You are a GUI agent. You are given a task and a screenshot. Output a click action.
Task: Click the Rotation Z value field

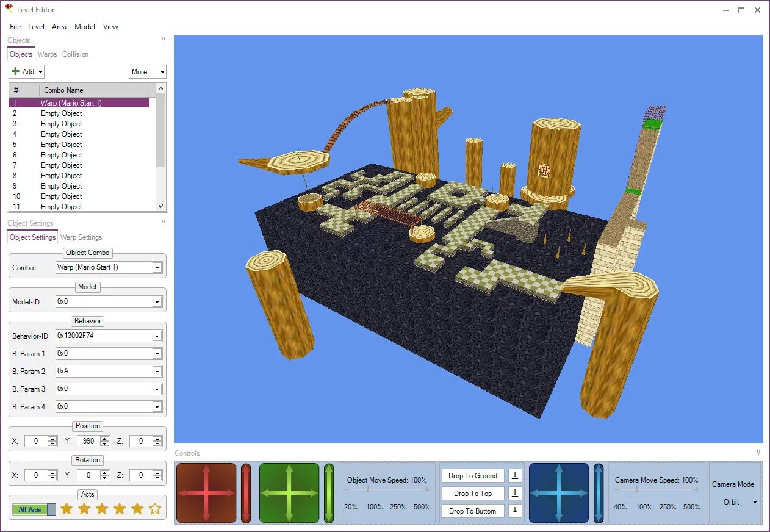point(141,475)
